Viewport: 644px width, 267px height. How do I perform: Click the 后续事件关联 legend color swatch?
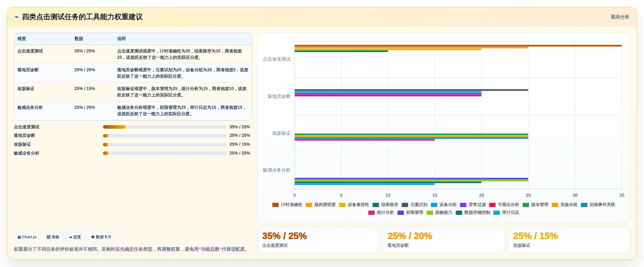point(584,205)
